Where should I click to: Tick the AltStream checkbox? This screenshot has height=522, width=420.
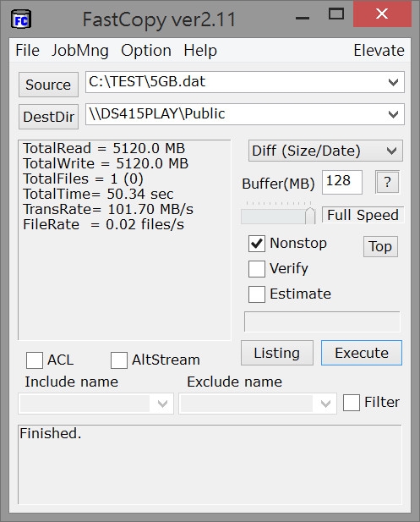pos(119,360)
